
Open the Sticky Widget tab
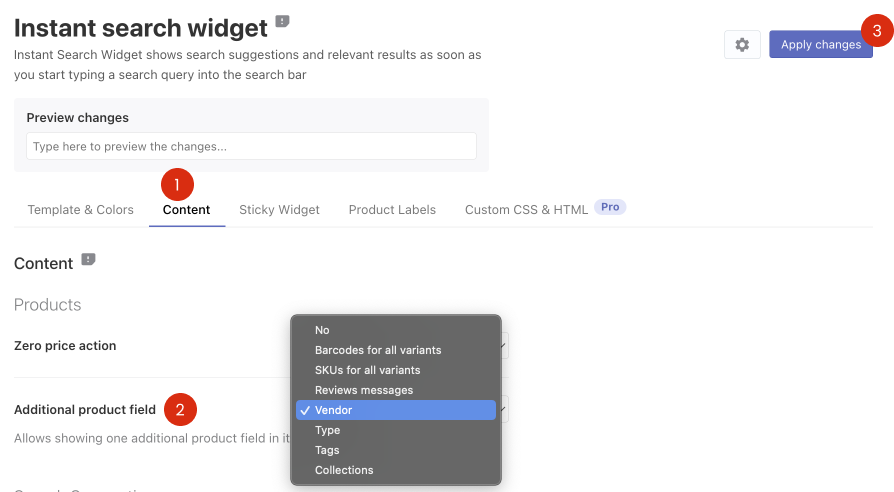279,210
